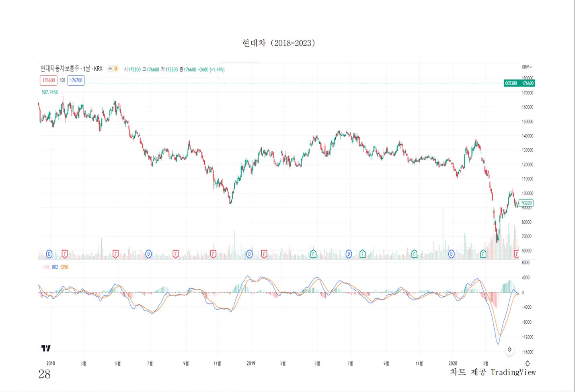Screen dimensions: 575x392
Task: Click the 110000 price axis label
Action: click(527, 179)
